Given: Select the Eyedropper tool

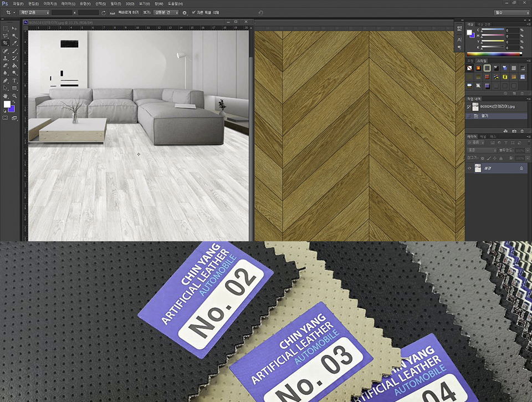Looking at the screenshot, I should (14, 43).
